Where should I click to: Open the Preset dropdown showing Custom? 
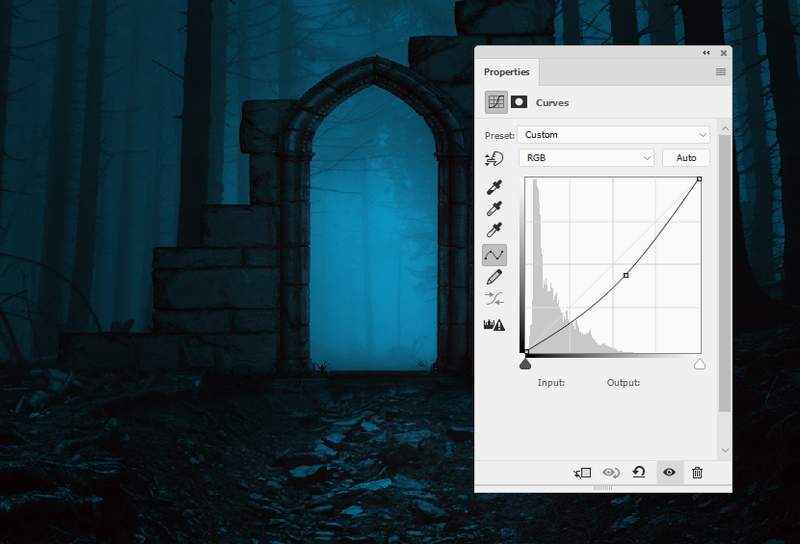tap(613, 135)
